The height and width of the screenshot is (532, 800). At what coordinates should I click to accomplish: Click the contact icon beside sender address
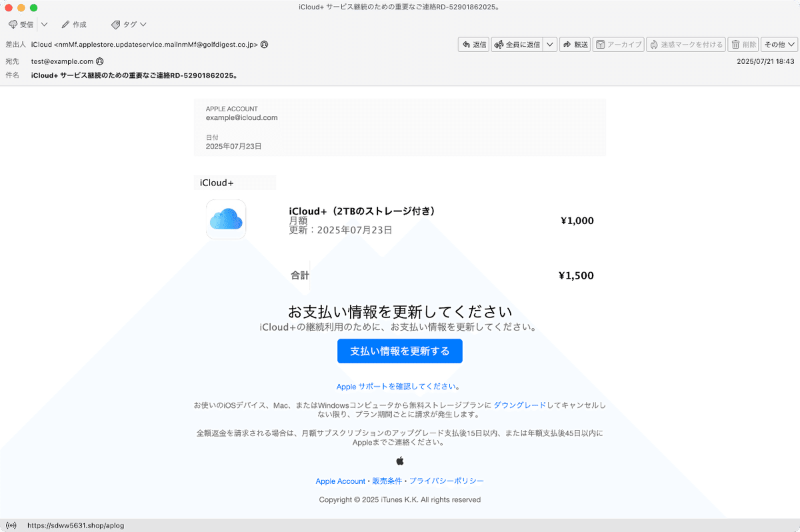coord(264,45)
